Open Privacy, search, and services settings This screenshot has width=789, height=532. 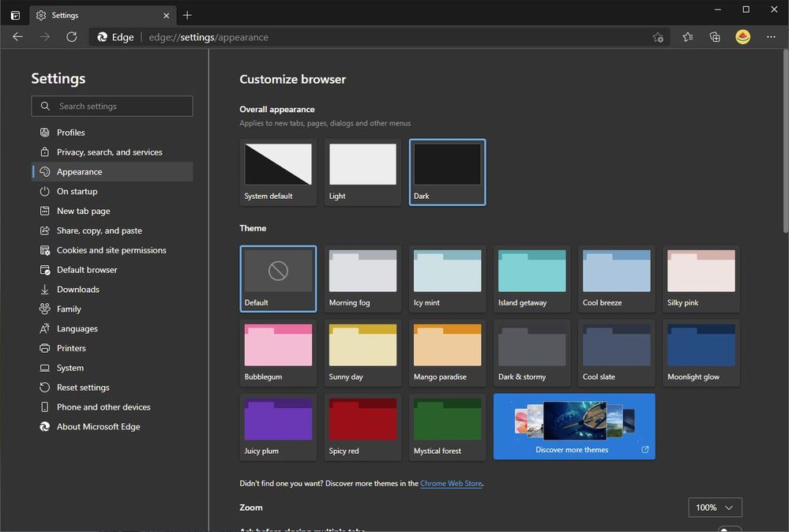tap(109, 152)
